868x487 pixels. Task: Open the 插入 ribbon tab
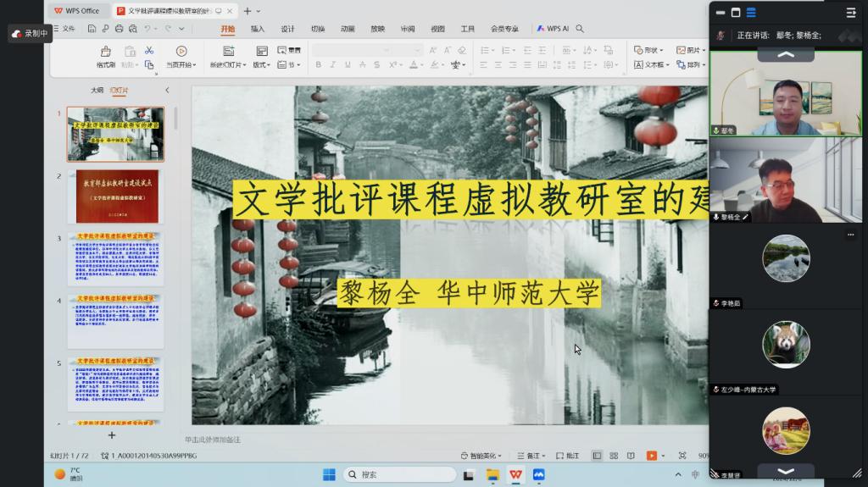pyautogui.click(x=258, y=29)
